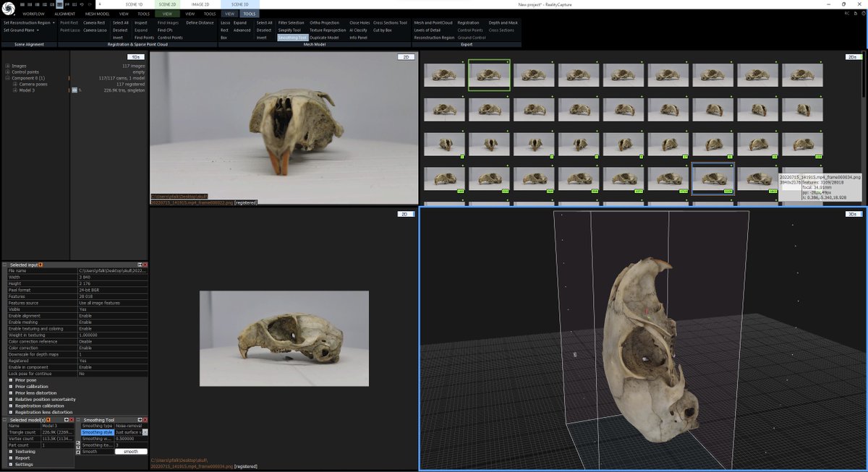Click the Pixel format 24-bit BGR cell
The height and width of the screenshot is (472, 868).
(x=112, y=290)
